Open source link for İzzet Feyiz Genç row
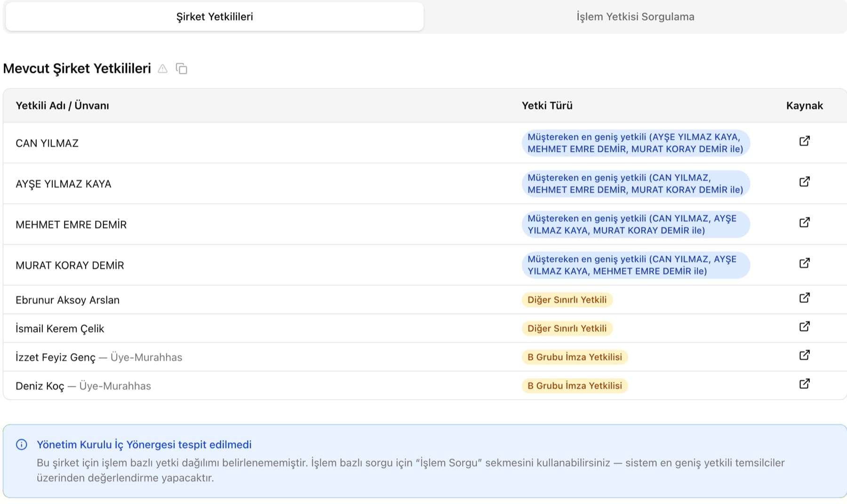 804,355
